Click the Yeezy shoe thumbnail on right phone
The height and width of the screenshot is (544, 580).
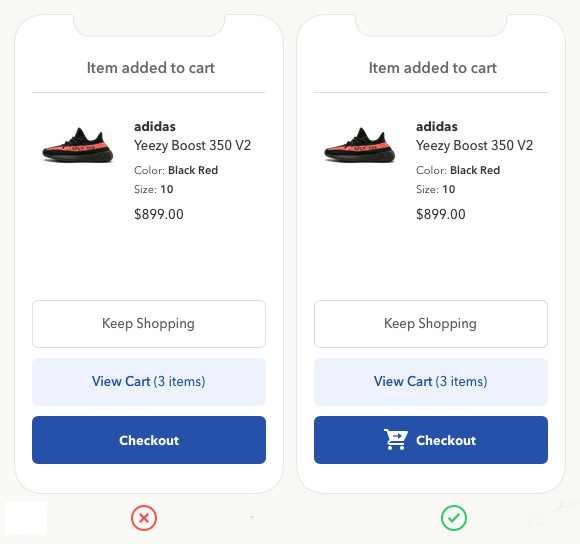point(360,145)
